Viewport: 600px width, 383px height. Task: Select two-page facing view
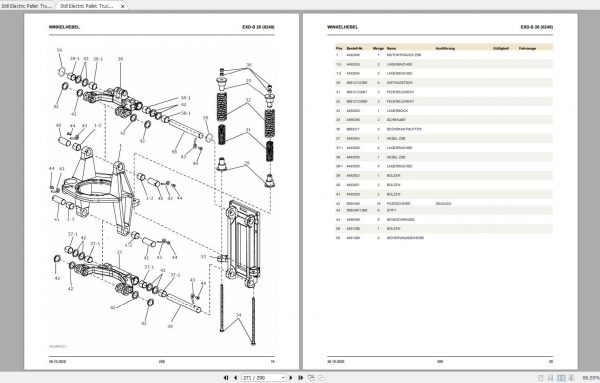(x=561, y=378)
